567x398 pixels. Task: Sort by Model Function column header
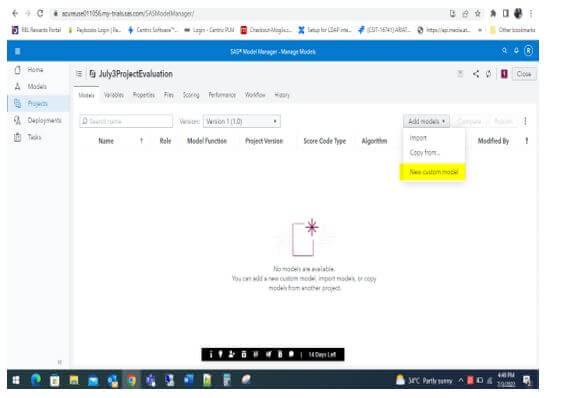[207, 141]
